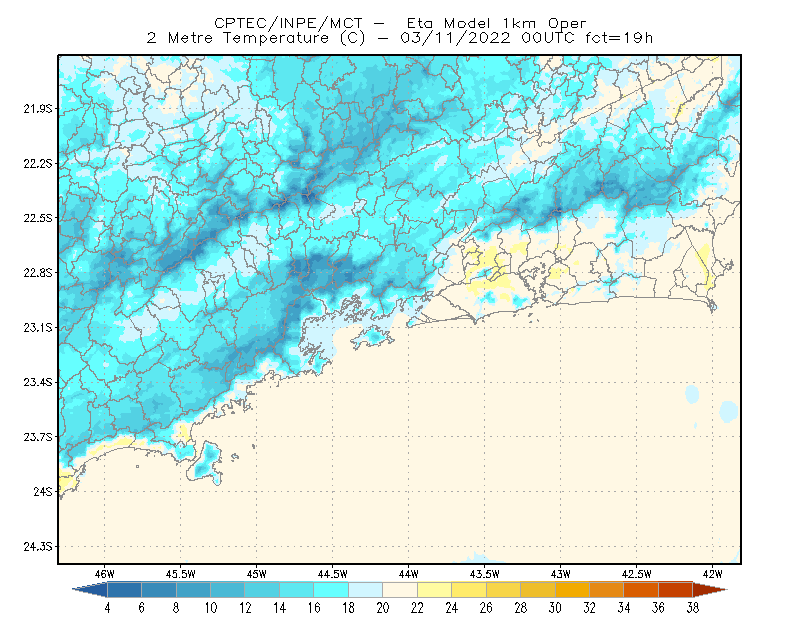The width and height of the screenshot is (800, 618).
Task: Click the light yellow swatch between 22 and 24
Action: point(435,590)
